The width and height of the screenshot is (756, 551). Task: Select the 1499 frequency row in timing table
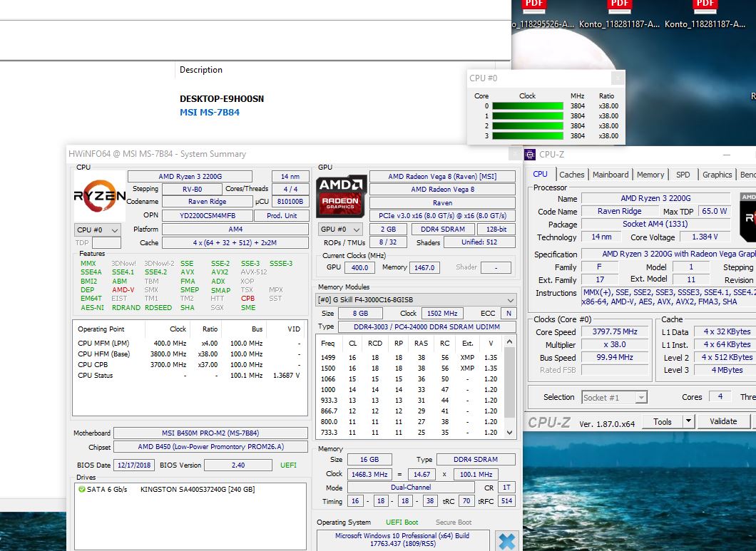click(x=409, y=358)
